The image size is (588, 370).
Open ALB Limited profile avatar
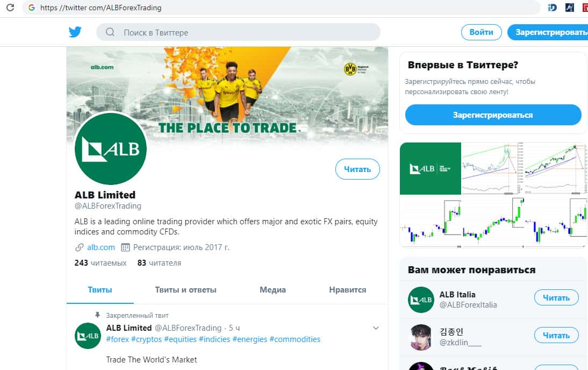click(111, 148)
